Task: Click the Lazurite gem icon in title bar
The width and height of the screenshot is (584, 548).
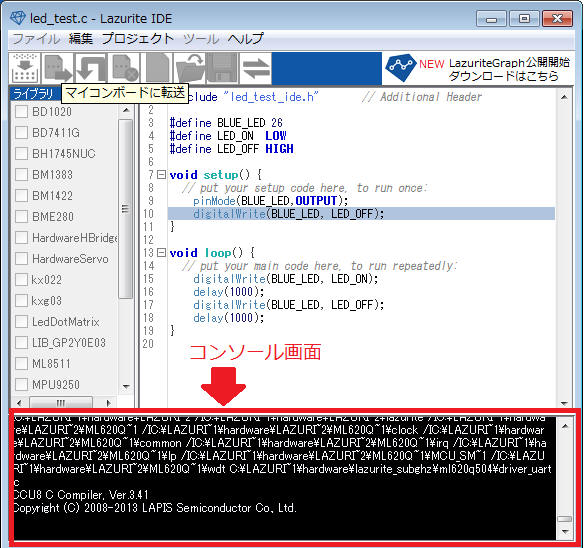Action: (17, 18)
